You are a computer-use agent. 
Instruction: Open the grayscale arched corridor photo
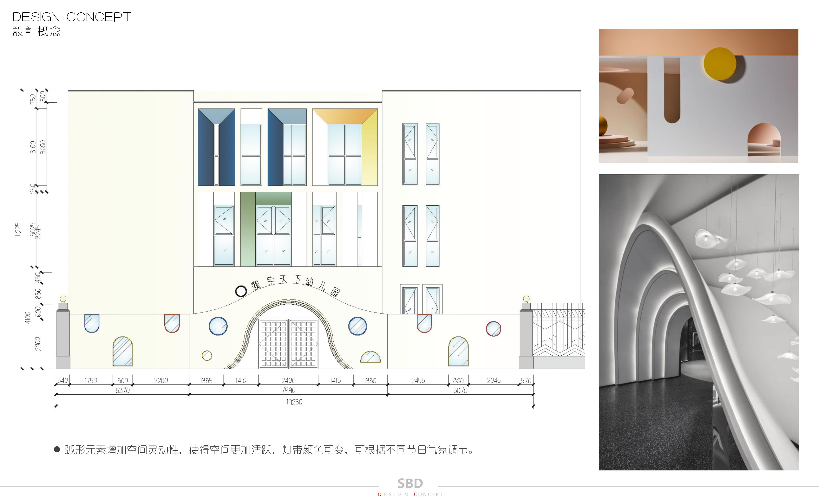(699, 322)
